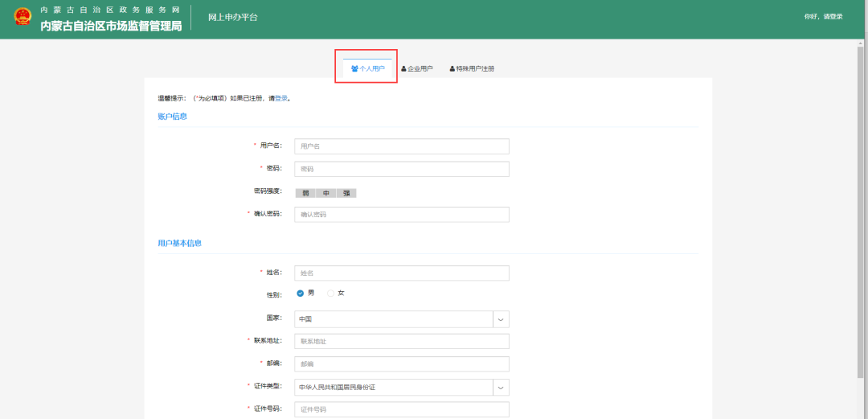The image size is (868, 419).
Task: Switch to the 个人用户 tab
Action: [x=367, y=68]
